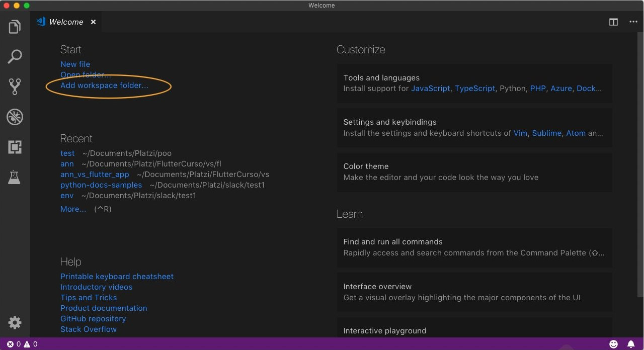Open Product documentation link
Image resolution: width=644 pixels, height=350 pixels.
click(x=104, y=308)
